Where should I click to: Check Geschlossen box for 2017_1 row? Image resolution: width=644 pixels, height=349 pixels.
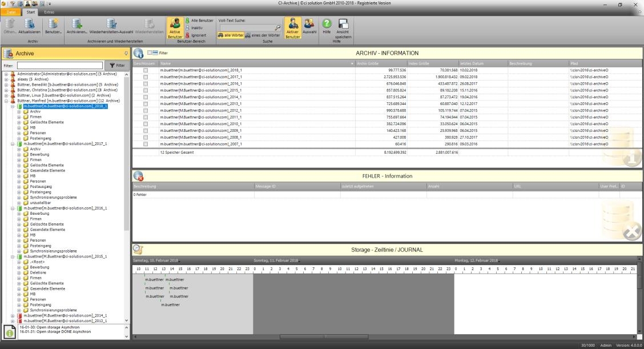tap(146, 77)
